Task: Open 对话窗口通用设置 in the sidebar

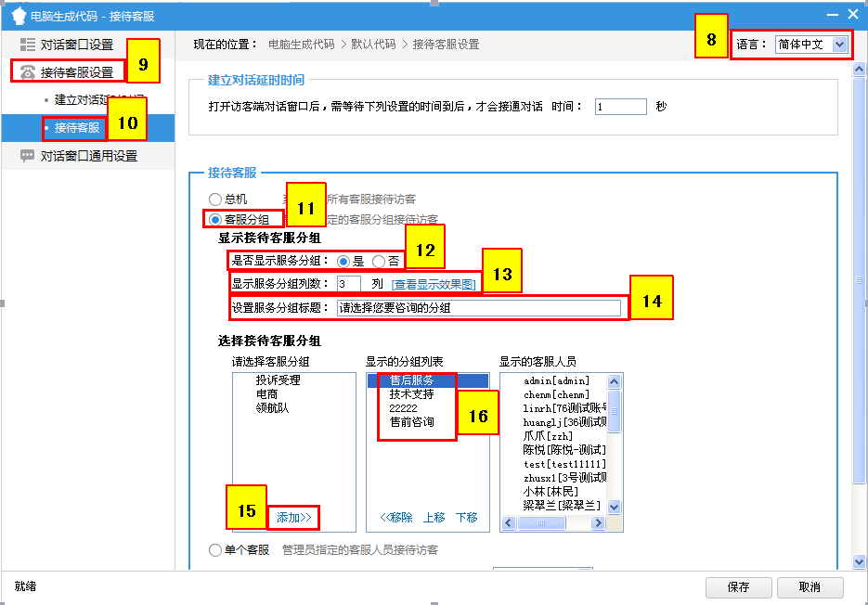Action: click(x=89, y=156)
